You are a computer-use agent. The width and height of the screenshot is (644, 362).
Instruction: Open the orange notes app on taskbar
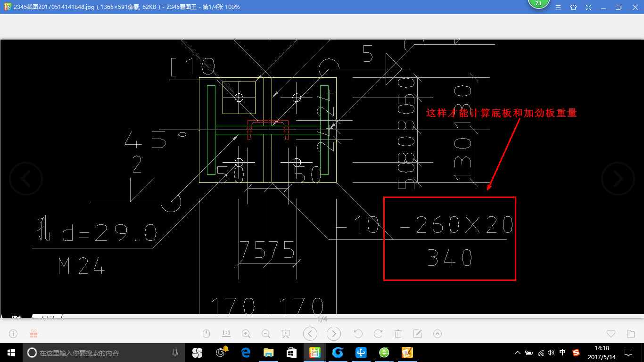tap(407, 353)
